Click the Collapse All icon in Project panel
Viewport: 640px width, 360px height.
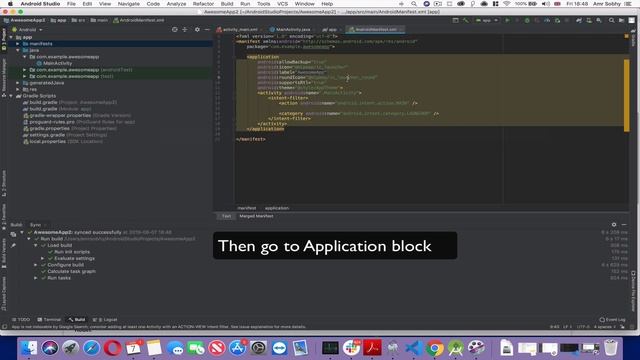pyautogui.click(x=185, y=29)
